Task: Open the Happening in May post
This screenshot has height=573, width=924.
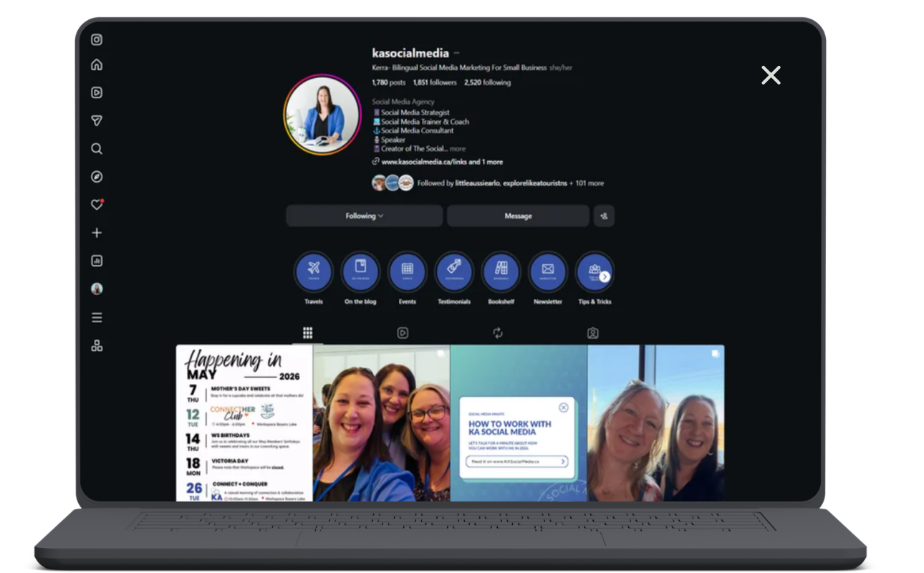Action: (x=244, y=423)
